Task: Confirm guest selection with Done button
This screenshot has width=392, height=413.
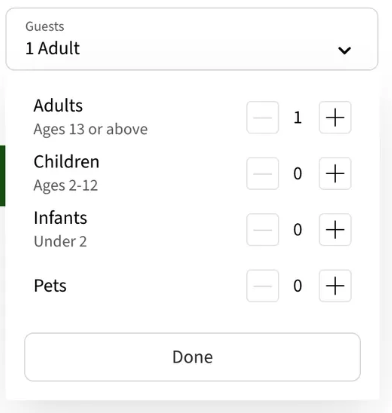Action: pos(192,357)
